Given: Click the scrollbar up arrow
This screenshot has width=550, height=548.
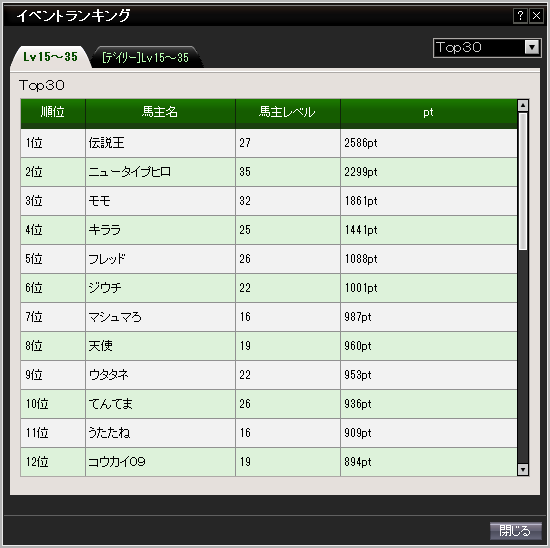Looking at the screenshot, I should tap(523, 105).
